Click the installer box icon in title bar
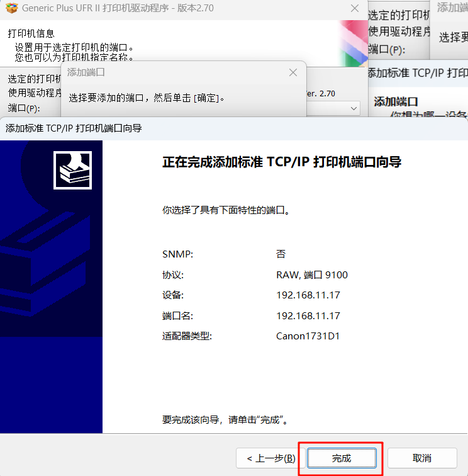468x476 pixels. (x=12, y=8)
